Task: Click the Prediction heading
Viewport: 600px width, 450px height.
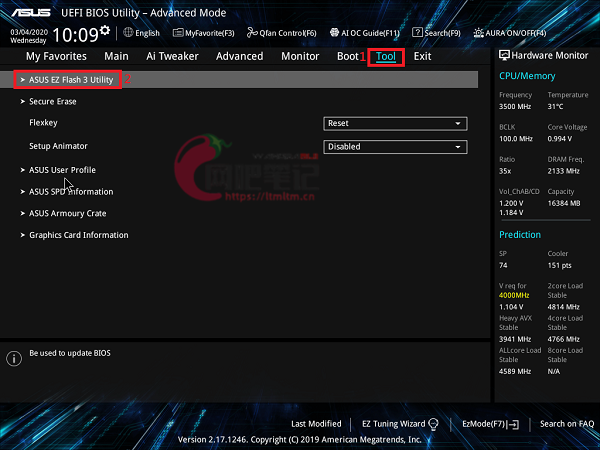Action: 520,235
